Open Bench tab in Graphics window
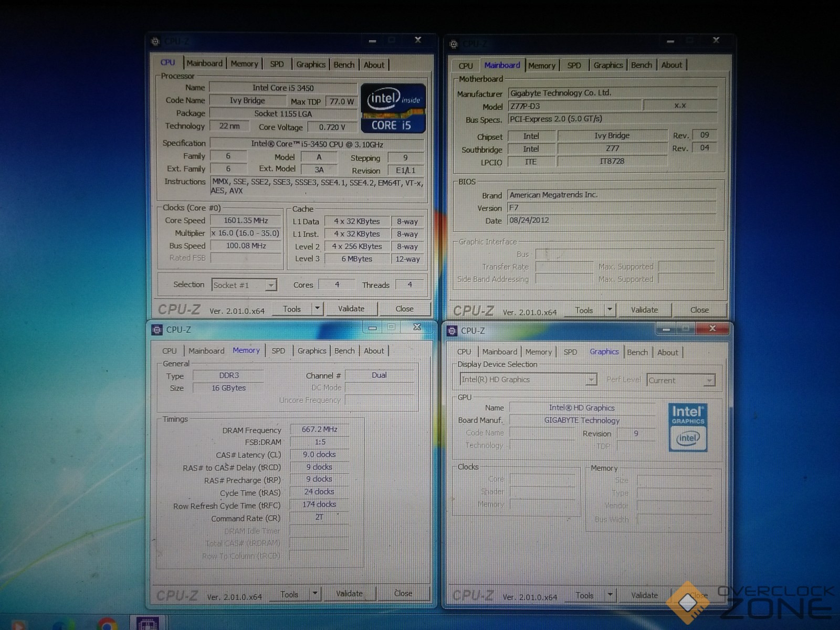Screen dimensions: 840x630 pyautogui.click(x=637, y=352)
